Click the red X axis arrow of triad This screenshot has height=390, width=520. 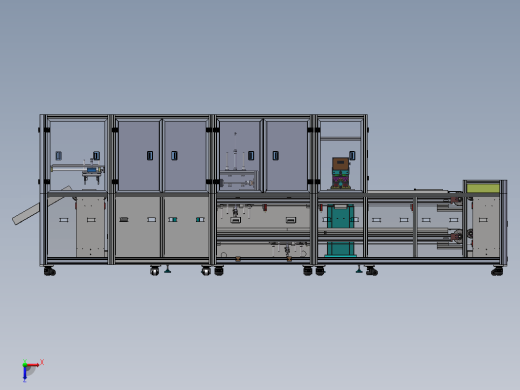pyautogui.click(x=33, y=365)
